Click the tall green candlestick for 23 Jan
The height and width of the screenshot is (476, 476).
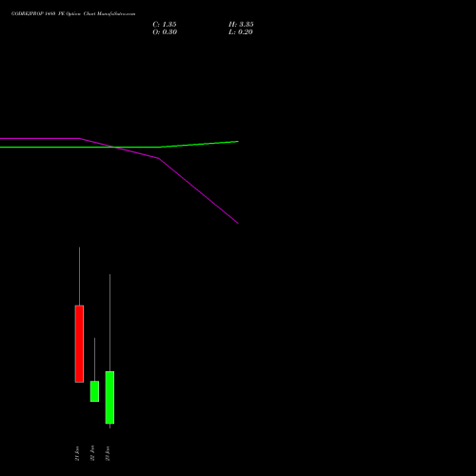pyautogui.click(x=109, y=397)
